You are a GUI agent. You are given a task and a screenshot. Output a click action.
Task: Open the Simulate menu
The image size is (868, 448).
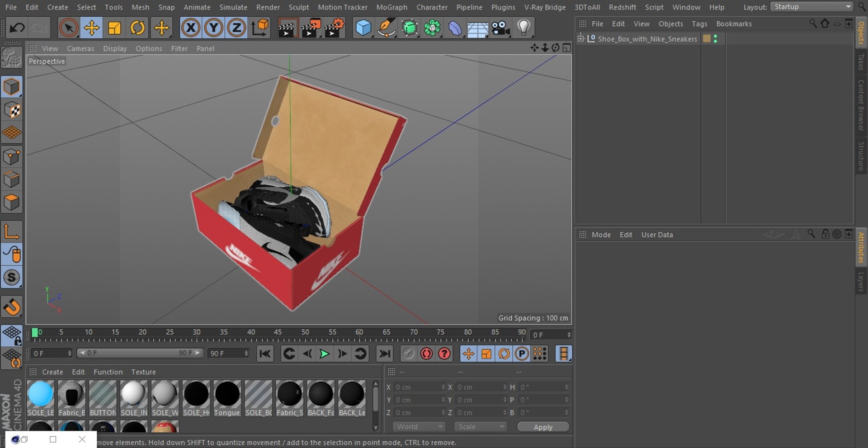pyautogui.click(x=233, y=7)
